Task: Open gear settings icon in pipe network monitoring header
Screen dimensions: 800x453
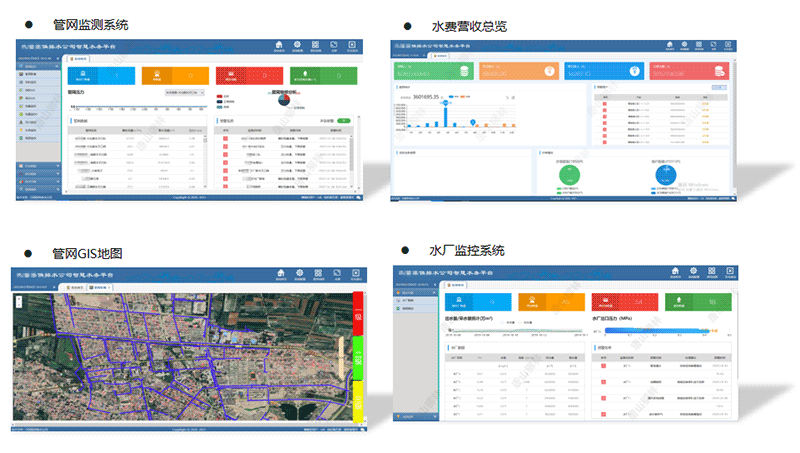Action: (x=297, y=44)
